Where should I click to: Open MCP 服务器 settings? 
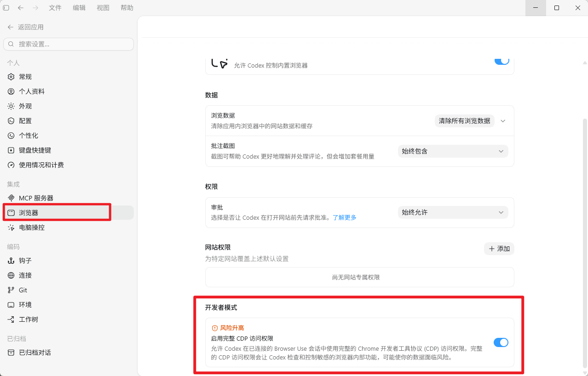69,198
